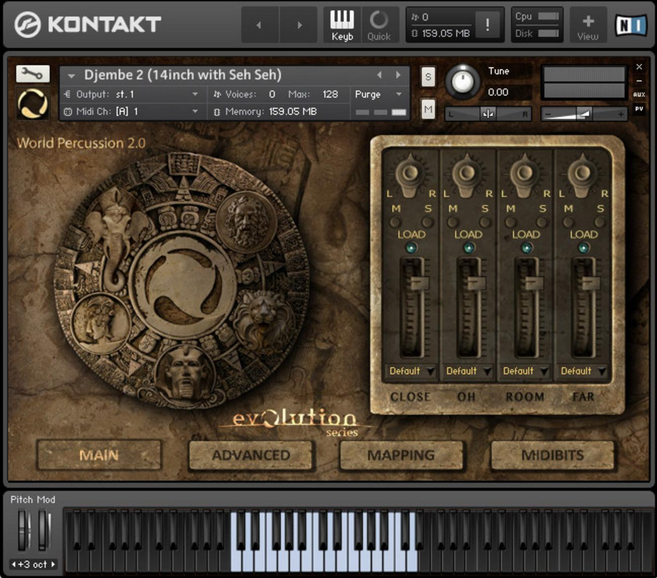Shift keyboard octave up arrow

coord(53,564)
